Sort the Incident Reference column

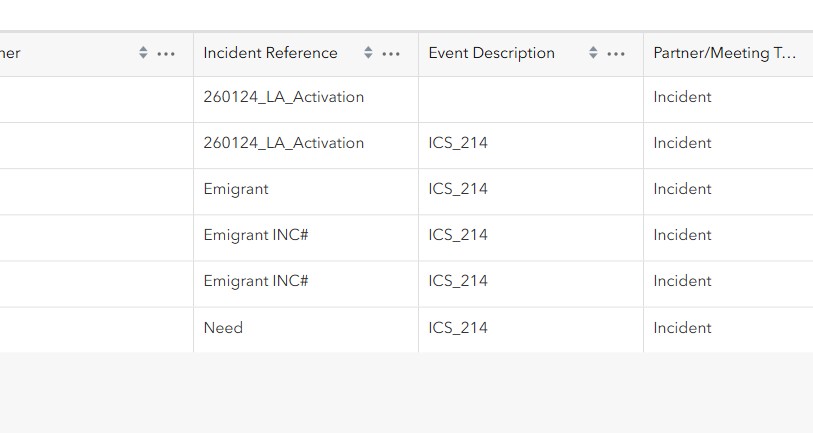point(368,52)
